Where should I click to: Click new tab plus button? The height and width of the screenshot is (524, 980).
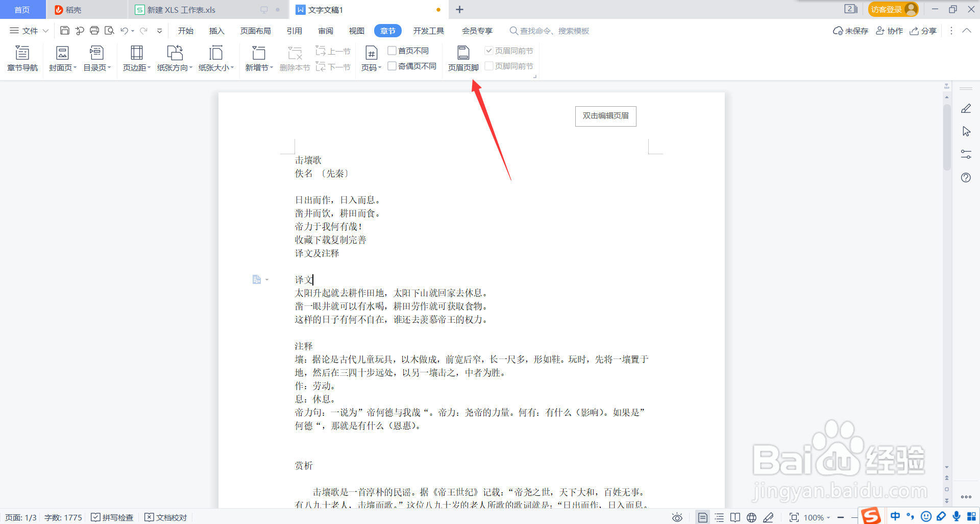click(x=459, y=10)
